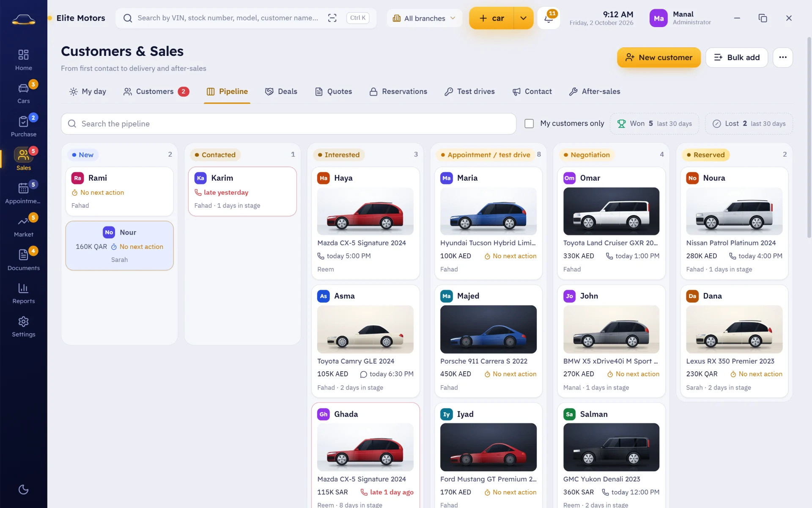The image size is (812, 508).
Task: Click the New customer button
Action: pos(658,57)
